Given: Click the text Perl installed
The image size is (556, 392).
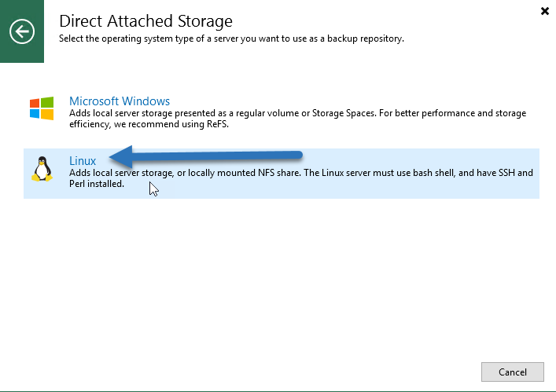Looking at the screenshot, I should click(x=97, y=184).
